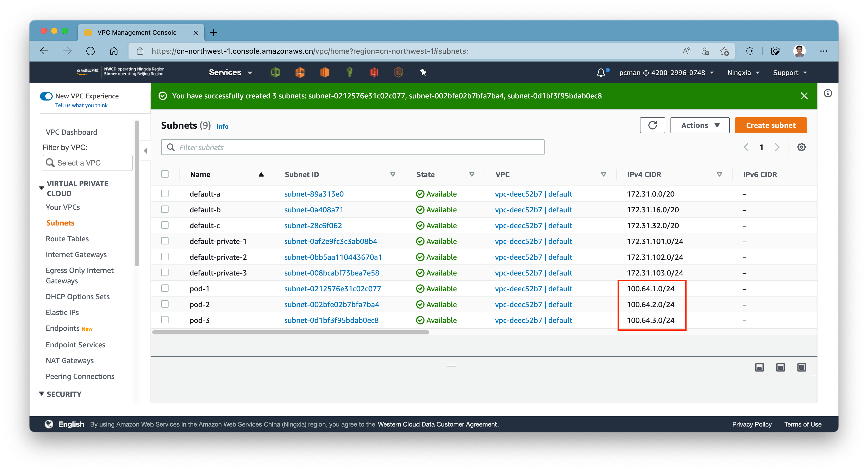The height and width of the screenshot is (471, 868).
Task: Sort by Name column arrow
Action: (x=261, y=174)
